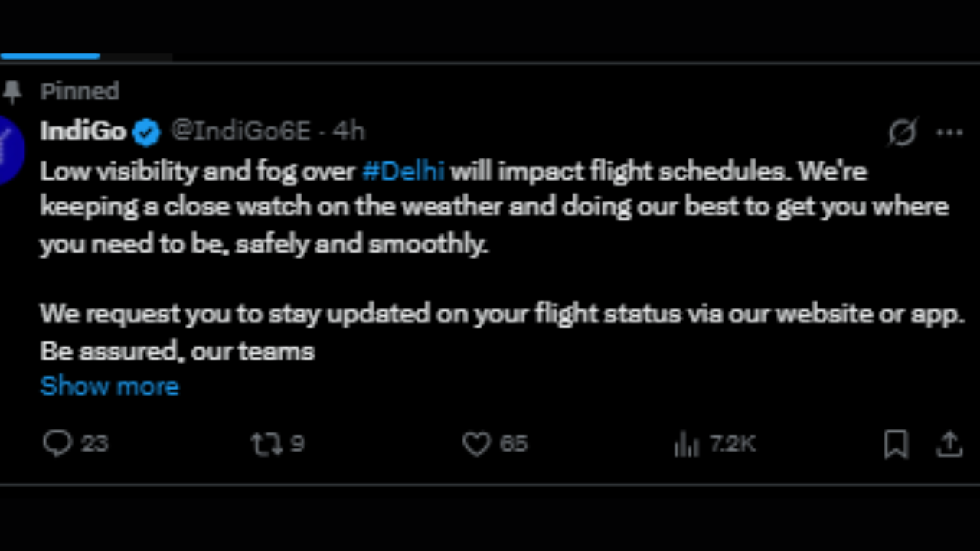The width and height of the screenshot is (980, 551).
Task: Click the blue progress bar at the top
Action: pyautogui.click(x=50, y=55)
